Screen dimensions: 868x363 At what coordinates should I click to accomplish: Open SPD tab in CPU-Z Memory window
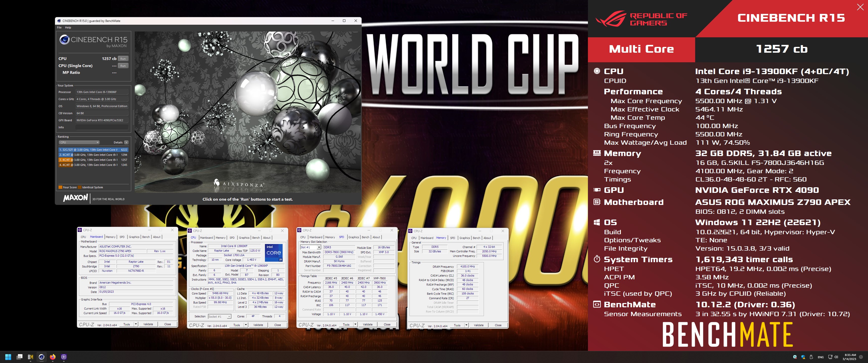coord(452,238)
